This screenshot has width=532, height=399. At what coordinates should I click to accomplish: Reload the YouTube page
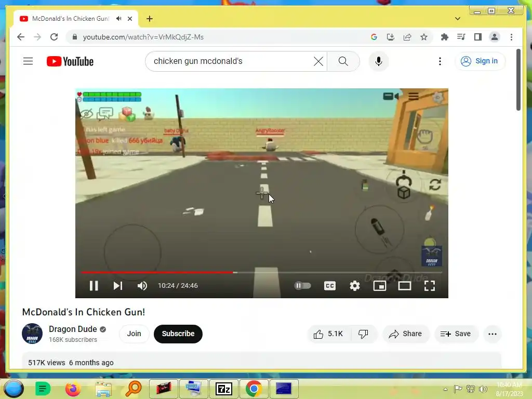click(x=54, y=37)
